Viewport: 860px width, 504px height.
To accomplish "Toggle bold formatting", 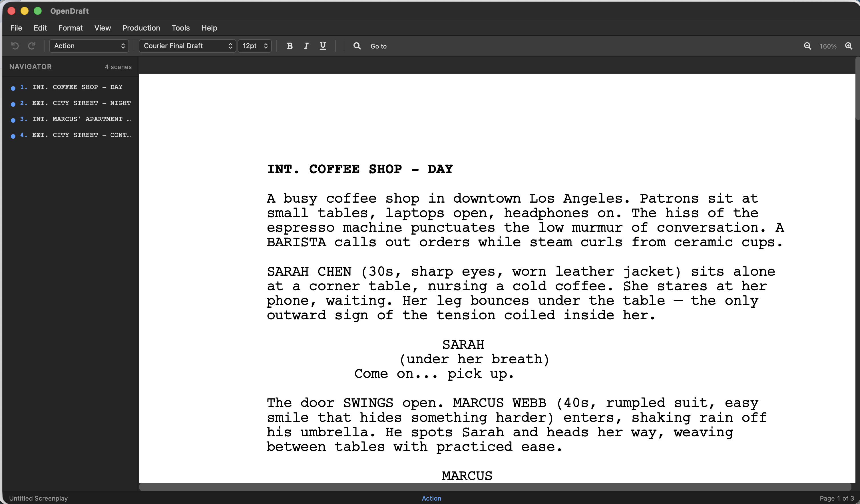I will tap(290, 46).
